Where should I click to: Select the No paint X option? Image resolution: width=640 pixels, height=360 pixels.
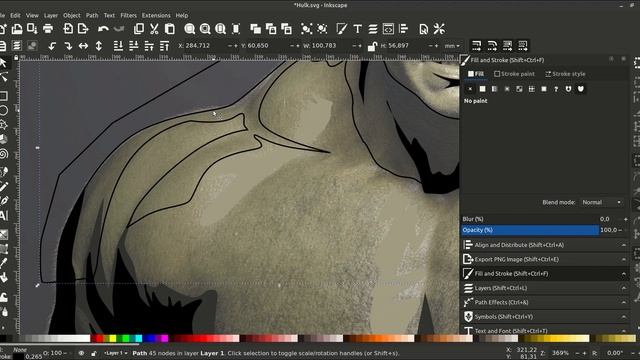pos(470,89)
